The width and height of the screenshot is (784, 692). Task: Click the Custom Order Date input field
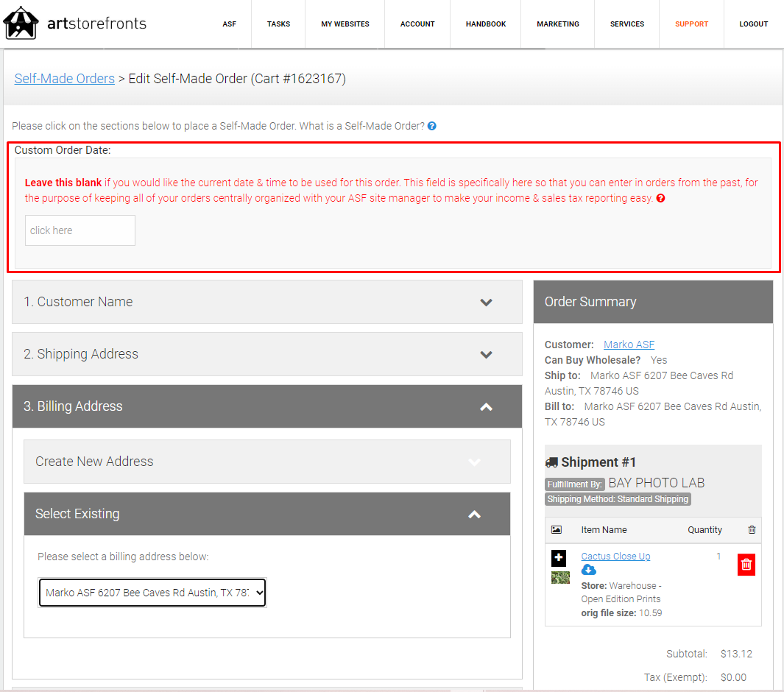click(x=80, y=230)
